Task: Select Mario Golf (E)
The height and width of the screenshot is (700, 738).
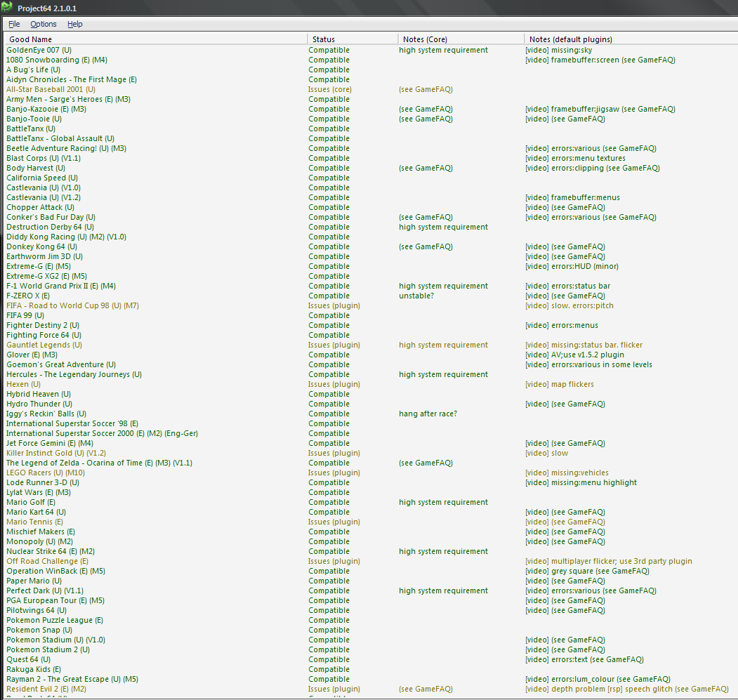Action: [x=31, y=502]
